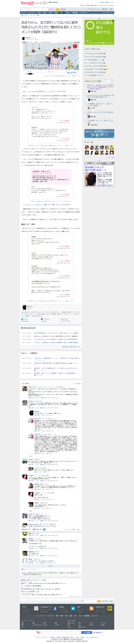
Task: Select the トピックス navigation tab
Action: [32, 13]
